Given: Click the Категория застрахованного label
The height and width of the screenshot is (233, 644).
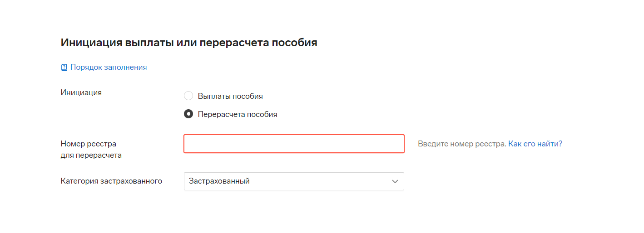Looking at the screenshot, I should tap(112, 181).
